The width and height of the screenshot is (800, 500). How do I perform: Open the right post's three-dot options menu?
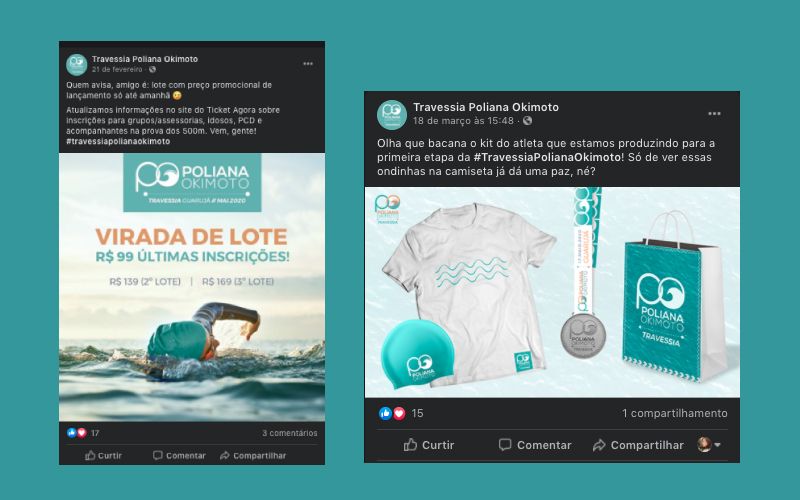point(714,113)
